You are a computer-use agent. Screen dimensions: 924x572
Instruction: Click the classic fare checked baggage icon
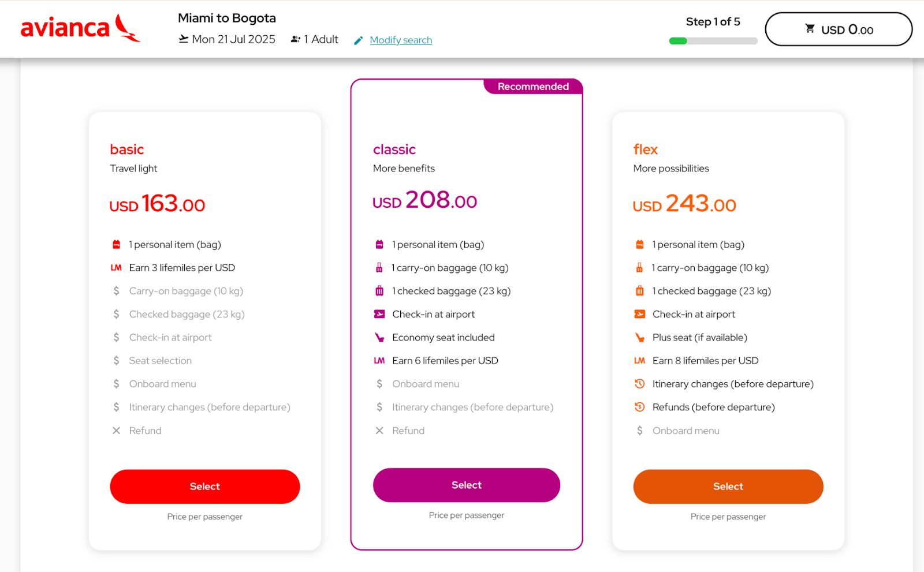pos(379,291)
